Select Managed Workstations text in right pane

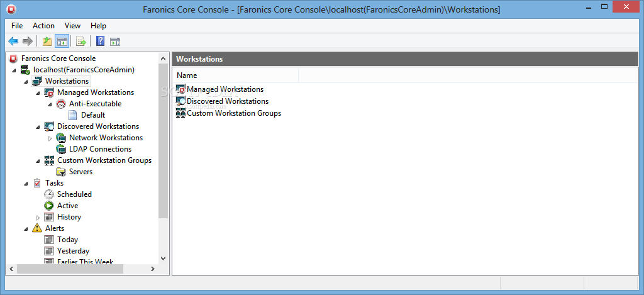coord(225,89)
